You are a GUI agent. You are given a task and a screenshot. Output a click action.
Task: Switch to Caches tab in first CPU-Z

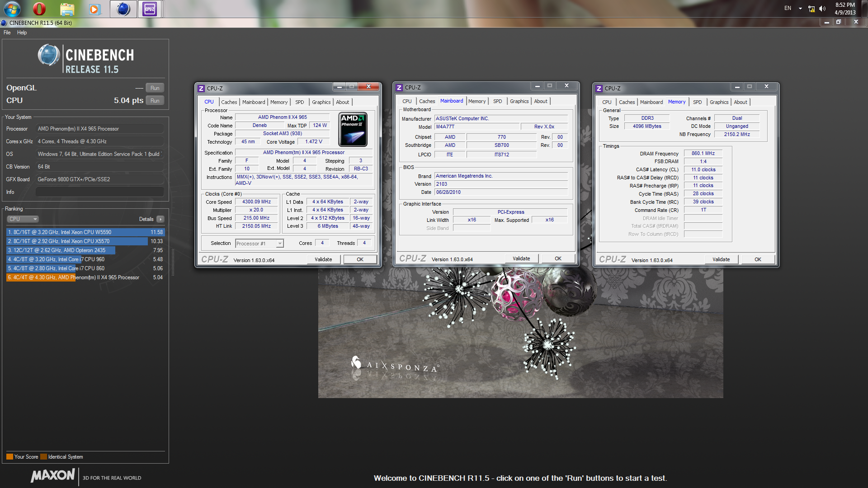[x=229, y=102]
